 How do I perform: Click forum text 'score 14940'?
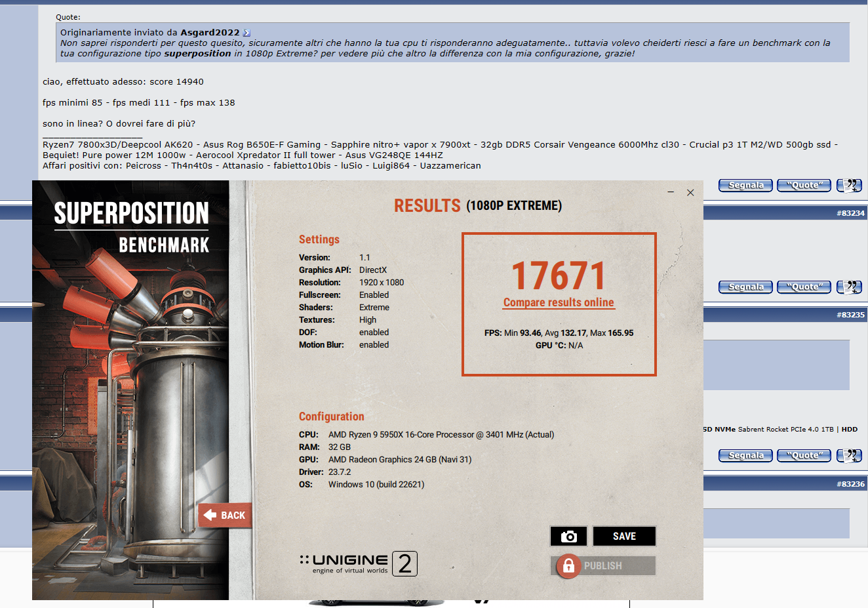[176, 82]
